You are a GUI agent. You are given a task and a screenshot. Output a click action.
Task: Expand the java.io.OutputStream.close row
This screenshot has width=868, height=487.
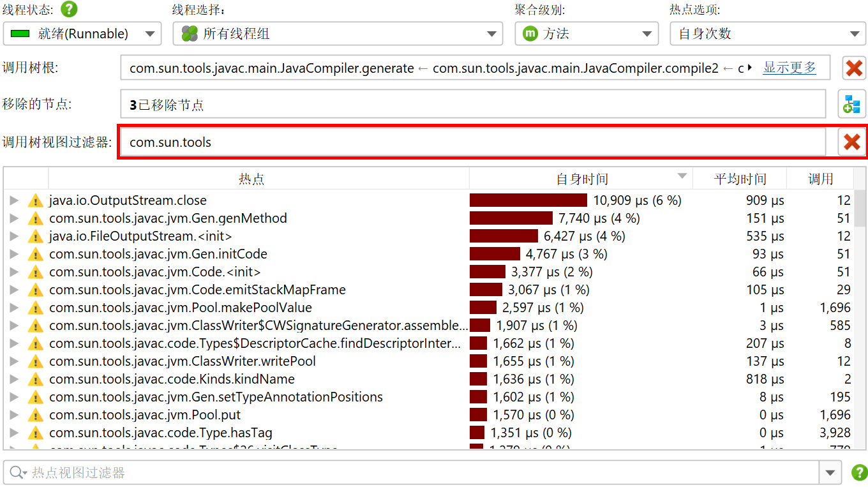click(x=14, y=200)
